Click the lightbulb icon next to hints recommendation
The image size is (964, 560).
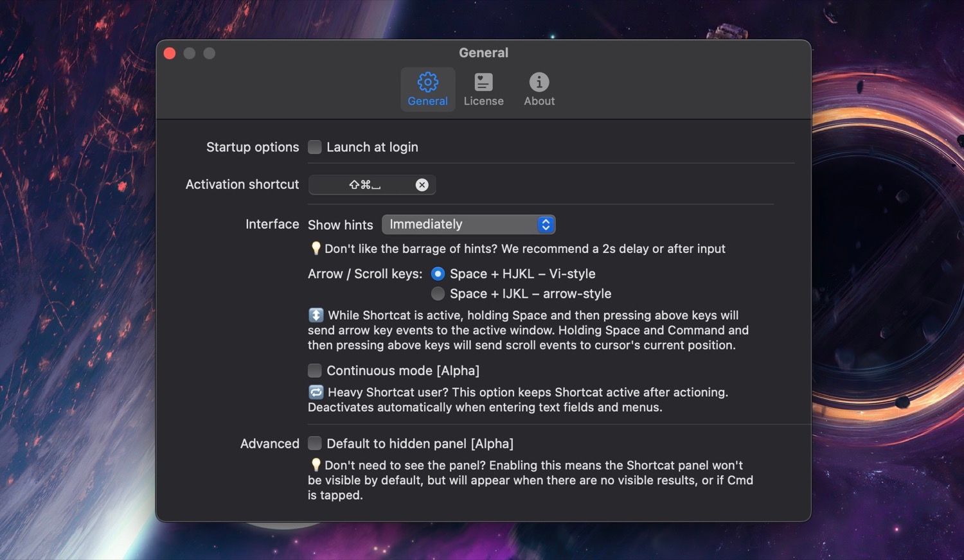(315, 249)
